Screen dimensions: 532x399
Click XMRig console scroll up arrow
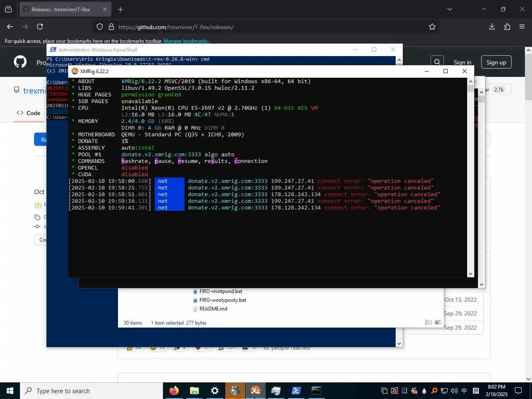470,81
